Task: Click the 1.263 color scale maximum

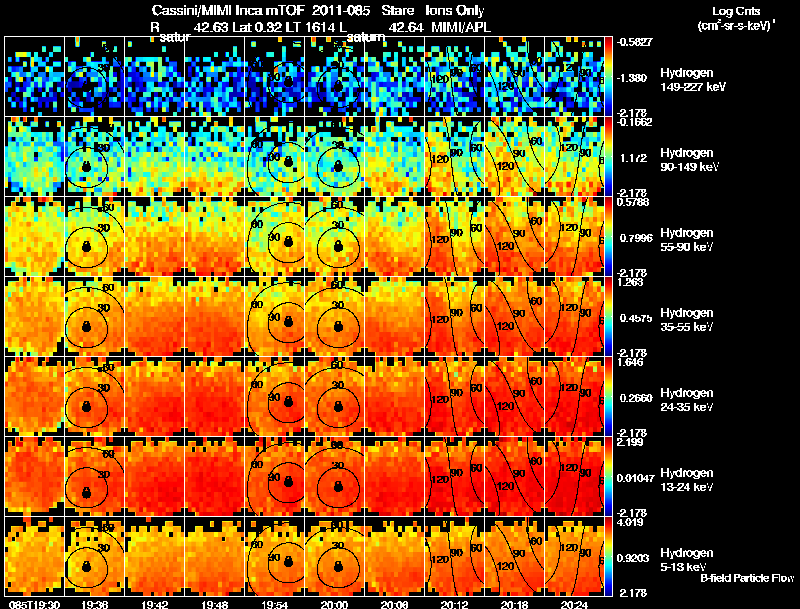Action: 631,282
